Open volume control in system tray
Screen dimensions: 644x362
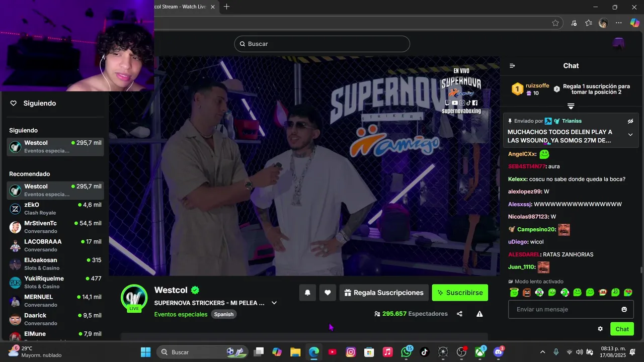click(x=580, y=352)
